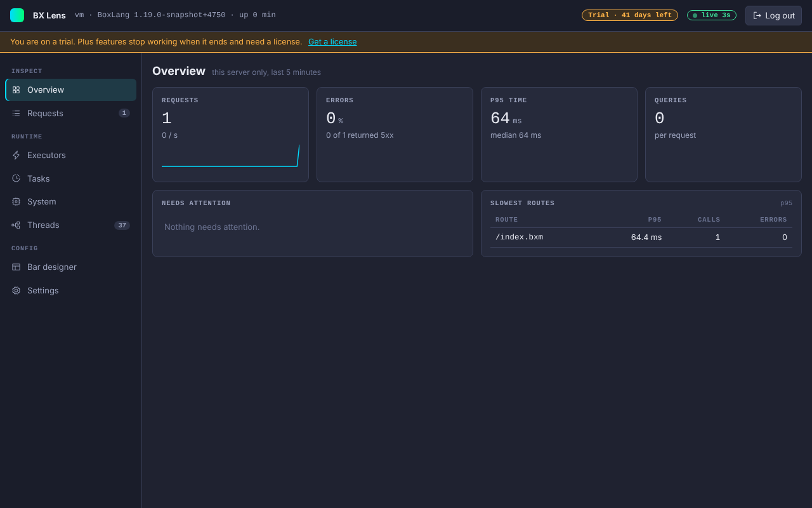The height and width of the screenshot is (508, 812).
Task: Click the green live status dot
Action: [695, 15]
